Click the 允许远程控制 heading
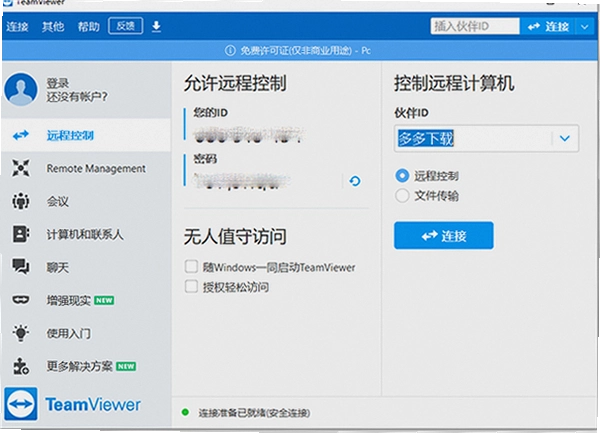600x433 pixels. (x=235, y=83)
